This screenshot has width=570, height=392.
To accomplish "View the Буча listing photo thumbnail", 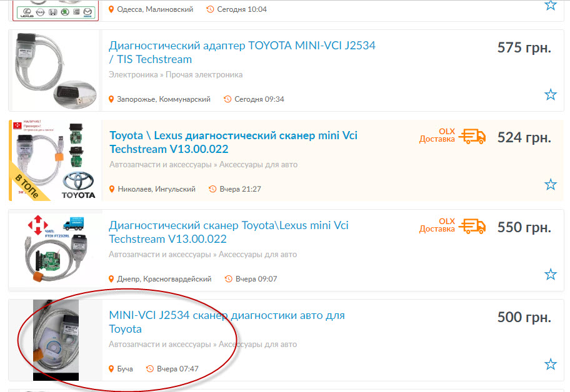I will 56,340.
